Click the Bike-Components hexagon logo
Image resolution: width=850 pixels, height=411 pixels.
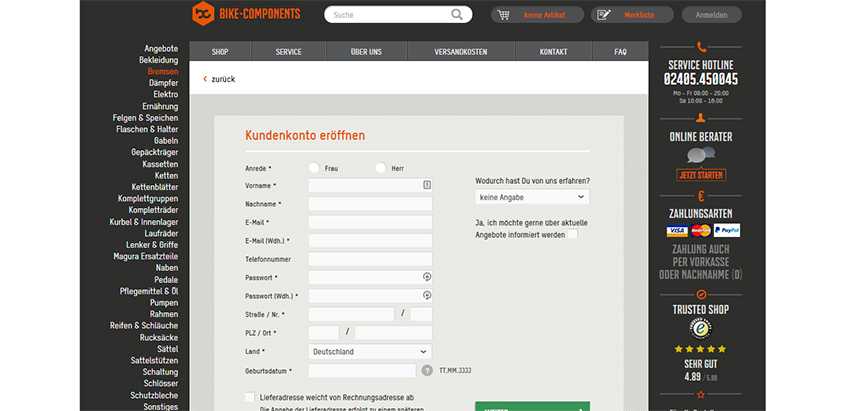pyautogui.click(x=204, y=14)
